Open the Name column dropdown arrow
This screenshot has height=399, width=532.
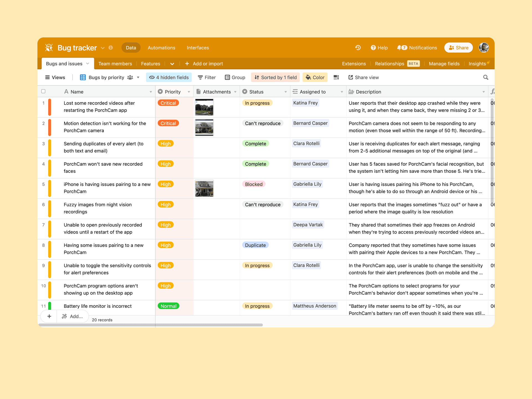click(151, 92)
